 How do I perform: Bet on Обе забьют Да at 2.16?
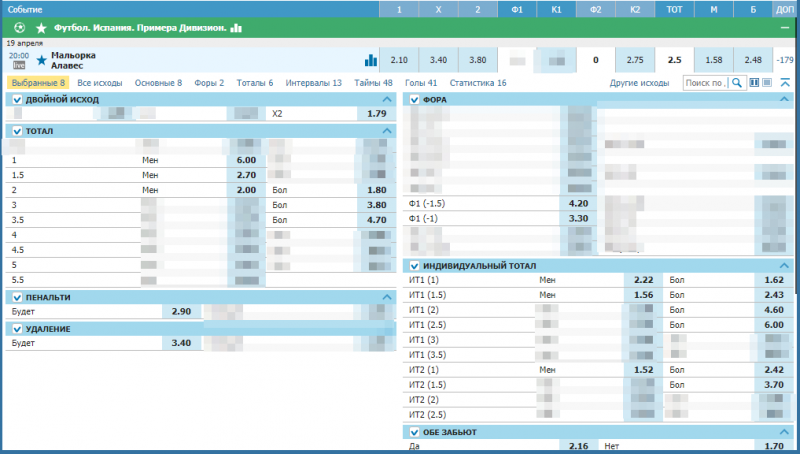[577, 446]
